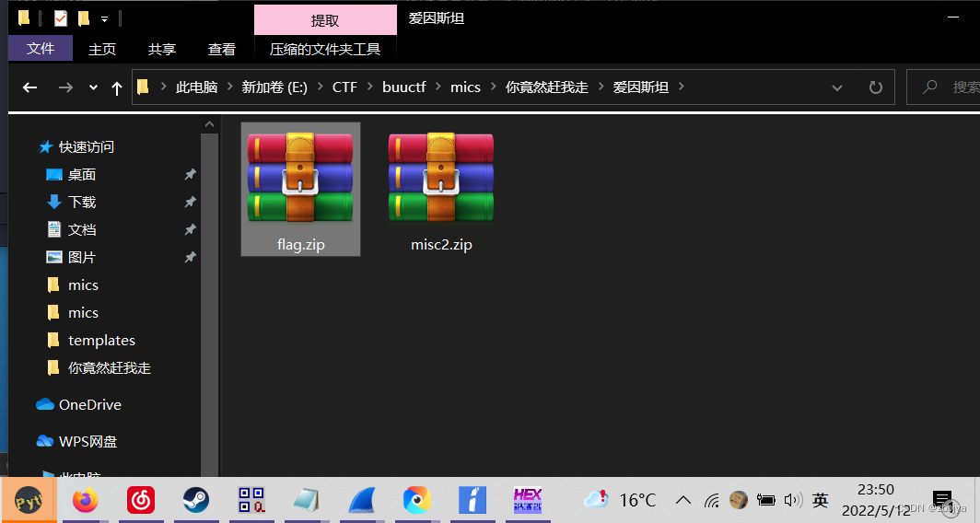Screen dimensions: 980x523
Task: Select the misc2.zip archive file
Action: (441, 190)
